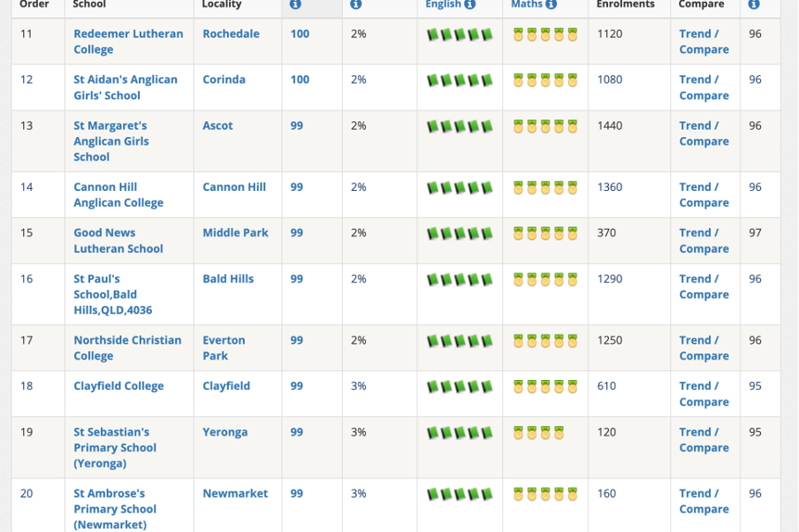Open the St Margaret's Anglican Girls School link
The image size is (799, 532).
coord(111,141)
